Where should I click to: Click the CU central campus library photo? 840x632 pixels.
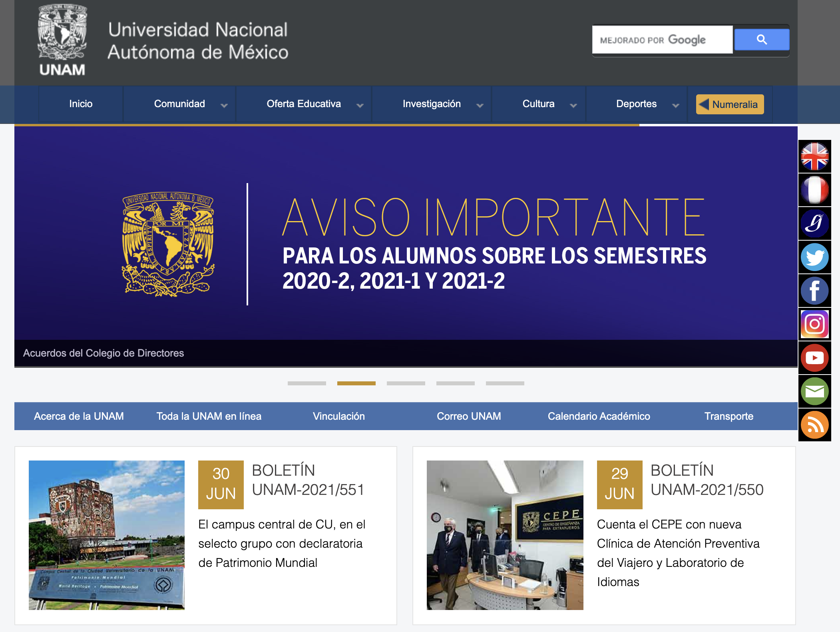coord(107,535)
